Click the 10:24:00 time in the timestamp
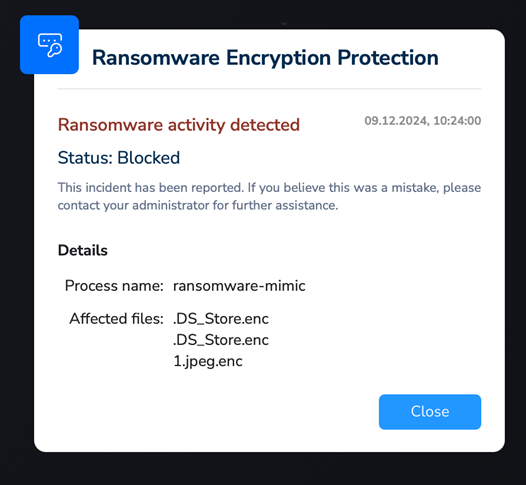 [x=457, y=121]
